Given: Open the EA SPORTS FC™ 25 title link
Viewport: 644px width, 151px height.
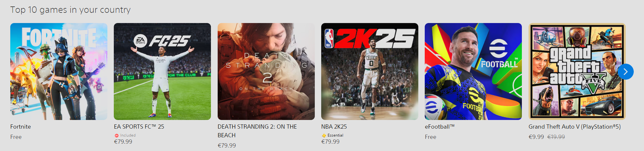Looking at the screenshot, I should click(139, 127).
